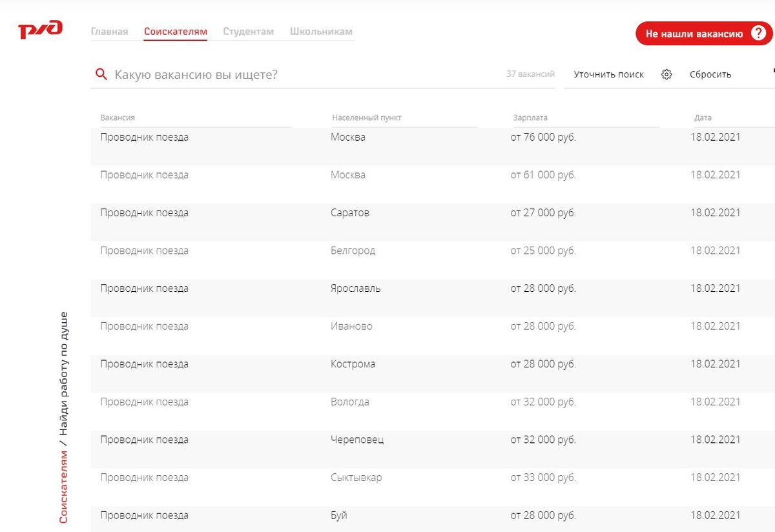The width and height of the screenshot is (775, 532).
Task: Go to the Школьникам tab
Action: pos(321,31)
